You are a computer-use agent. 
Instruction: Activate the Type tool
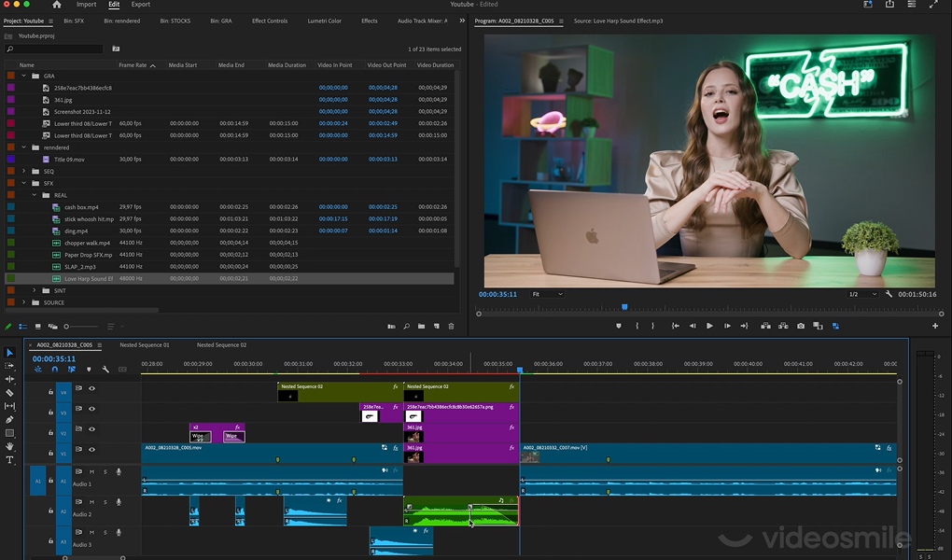9,460
